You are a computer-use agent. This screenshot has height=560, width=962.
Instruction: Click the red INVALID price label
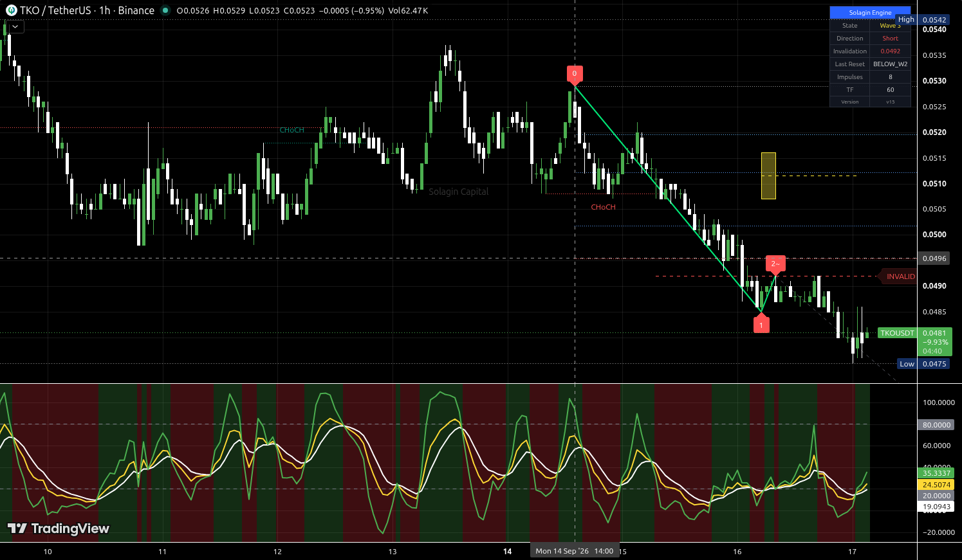898,276
